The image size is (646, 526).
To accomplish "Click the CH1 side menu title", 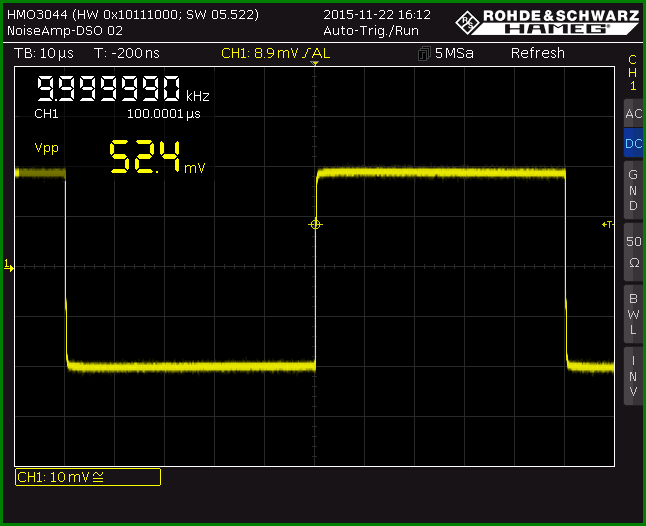I will click(x=633, y=72).
